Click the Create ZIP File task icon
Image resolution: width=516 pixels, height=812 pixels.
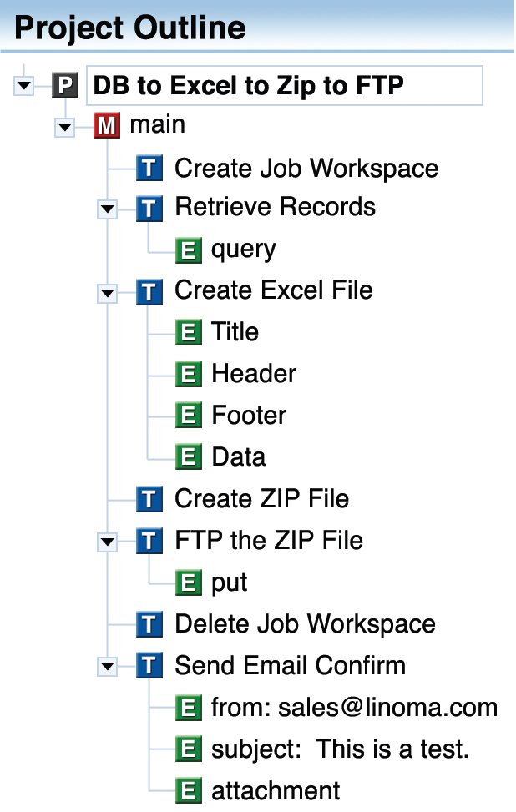tap(149, 500)
